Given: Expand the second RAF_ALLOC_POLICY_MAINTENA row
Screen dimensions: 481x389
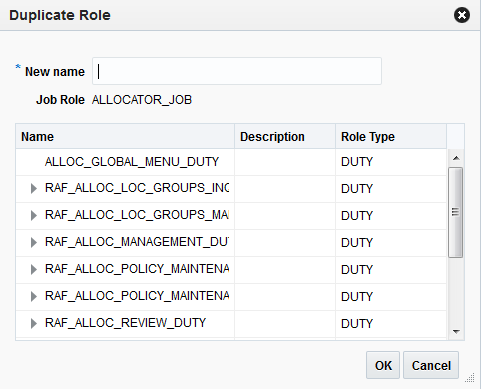Looking at the screenshot, I should tap(33, 296).
